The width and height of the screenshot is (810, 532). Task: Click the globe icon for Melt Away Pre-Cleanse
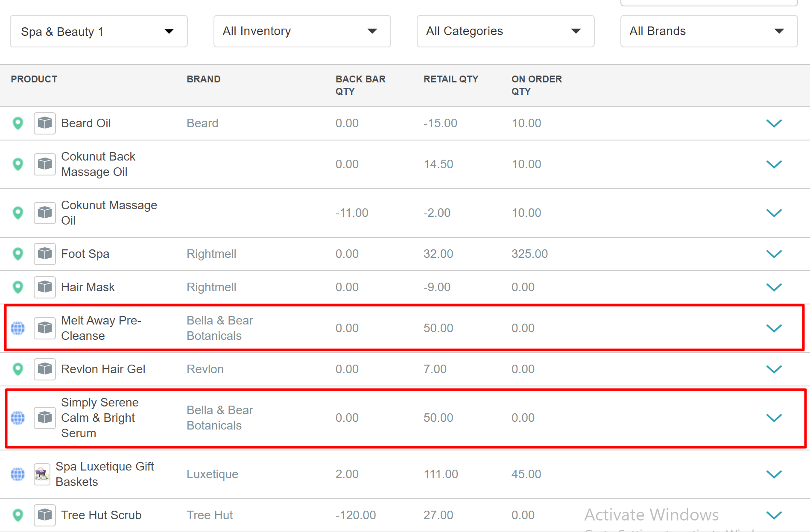click(x=18, y=328)
